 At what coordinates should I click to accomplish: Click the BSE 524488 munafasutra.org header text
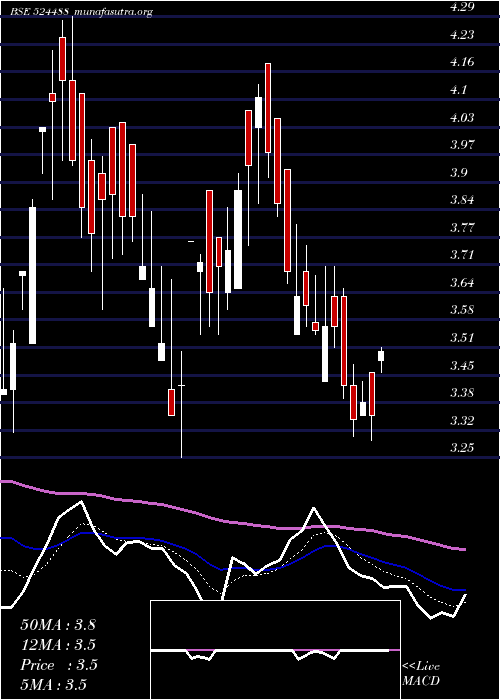tap(82, 12)
